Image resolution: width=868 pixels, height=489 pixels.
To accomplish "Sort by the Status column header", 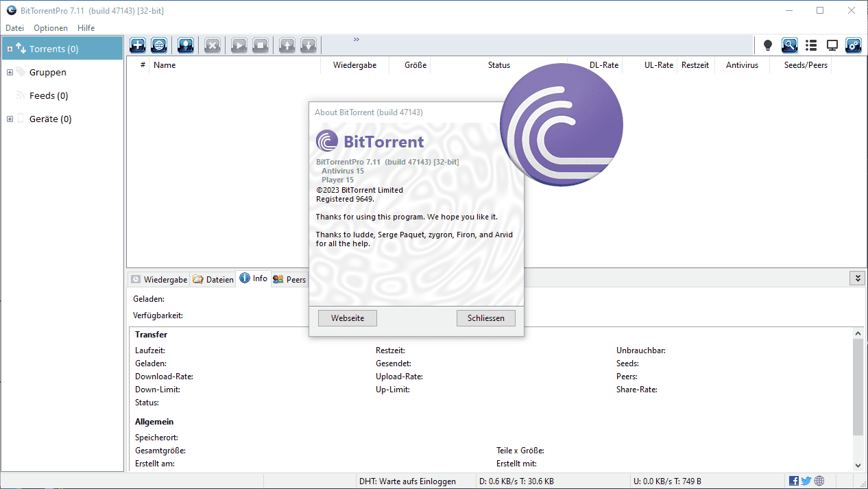I will 499,65.
